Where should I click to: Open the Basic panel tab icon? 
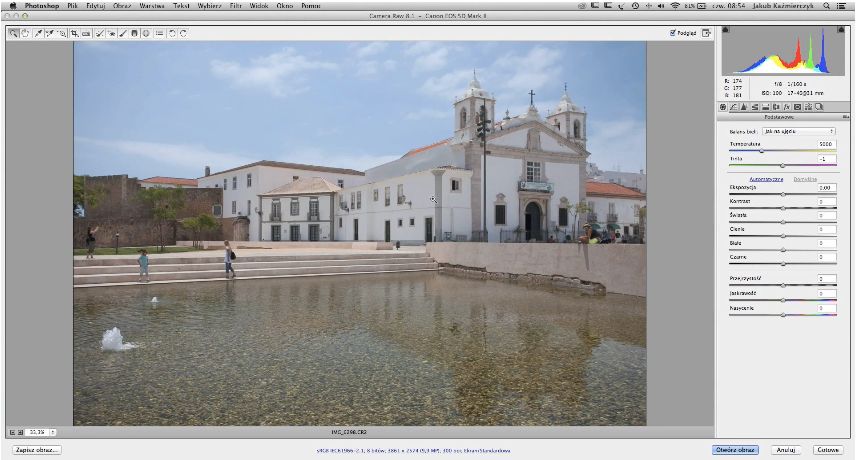click(x=723, y=107)
